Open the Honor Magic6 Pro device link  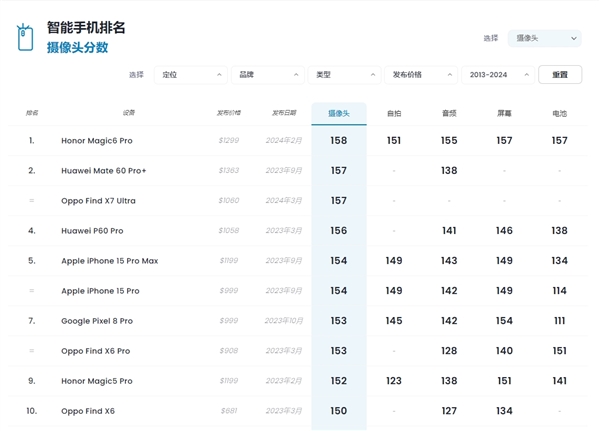(x=96, y=141)
